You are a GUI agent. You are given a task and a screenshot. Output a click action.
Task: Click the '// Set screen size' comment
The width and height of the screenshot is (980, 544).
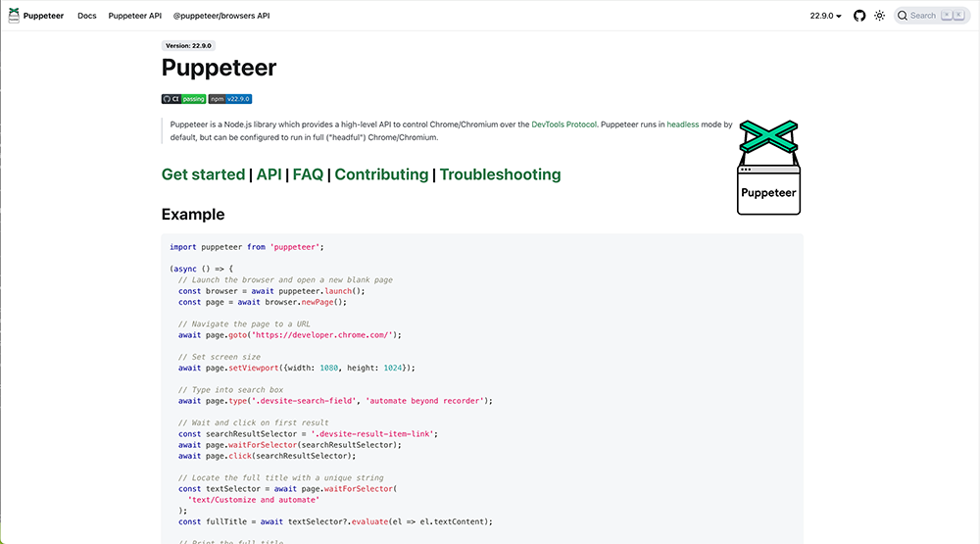pos(220,357)
